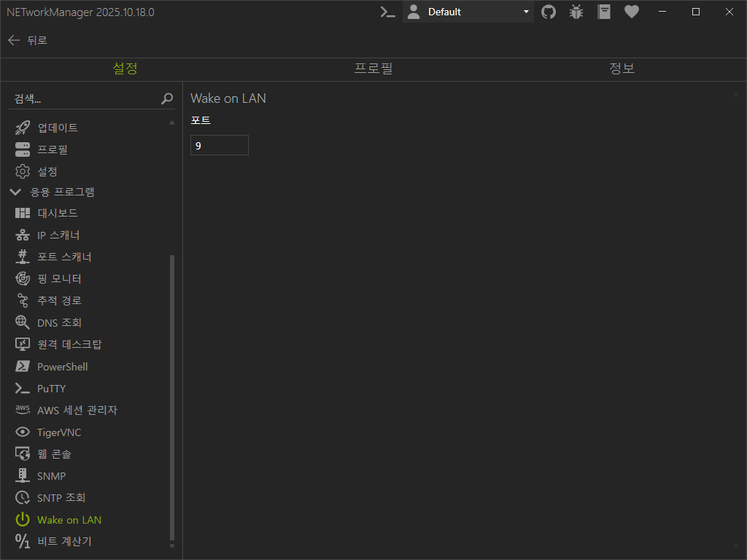The width and height of the screenshot is (747, 560).
Task: Click the gear icon beside 설정
Action: coord(23,171)
